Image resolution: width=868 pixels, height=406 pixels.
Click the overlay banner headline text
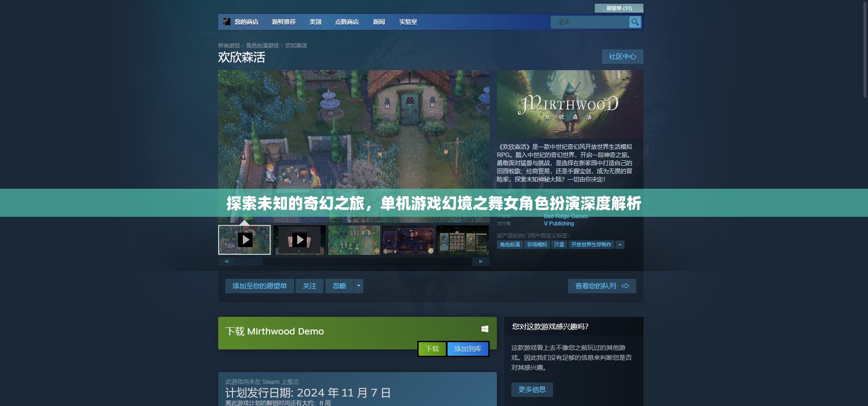[434, 203]
